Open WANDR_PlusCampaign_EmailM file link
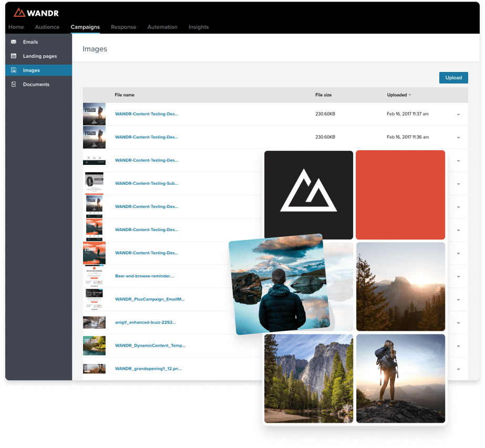The width and height of the screenshot is (485, 448). click(x=150, y=299)
